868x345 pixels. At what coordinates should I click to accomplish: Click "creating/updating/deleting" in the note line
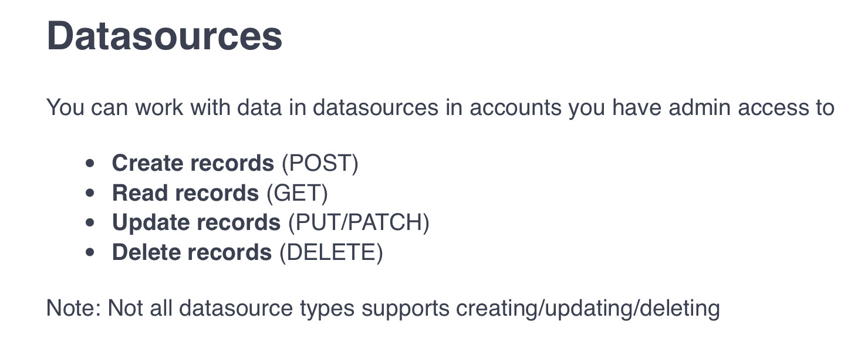click(587, 308)
